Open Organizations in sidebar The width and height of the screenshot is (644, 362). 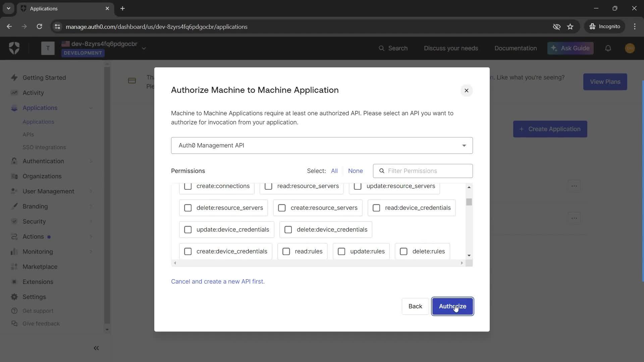click(x=42, y=176)
